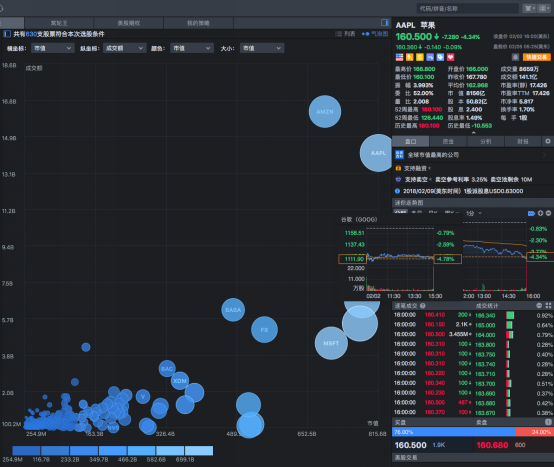Image resolution: width=554 pixels, height=467 pixels.
Task: Click the blue company profile icon
Action: 399,155
